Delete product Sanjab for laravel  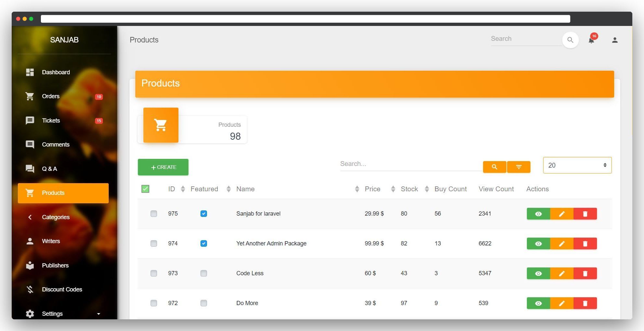pyautogui.click(x=585, y=214)
